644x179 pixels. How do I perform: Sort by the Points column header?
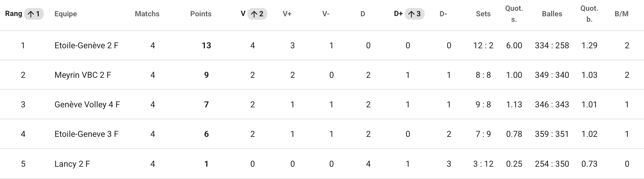[201, 14]
